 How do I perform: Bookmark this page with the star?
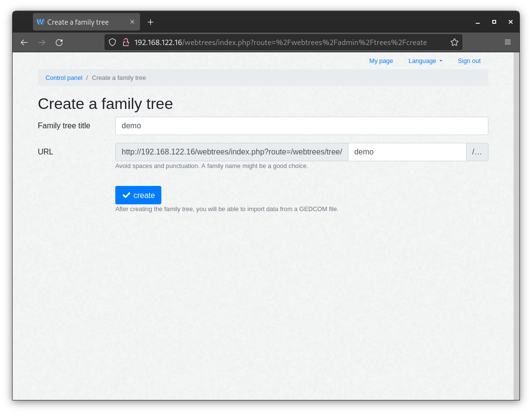[454, 43]
